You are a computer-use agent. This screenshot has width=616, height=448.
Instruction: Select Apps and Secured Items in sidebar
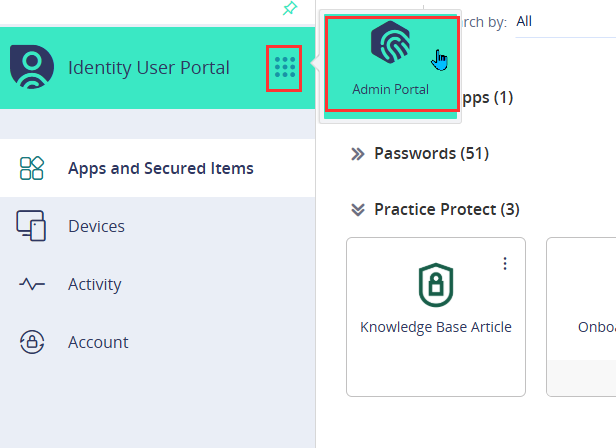tap(158, 168)
